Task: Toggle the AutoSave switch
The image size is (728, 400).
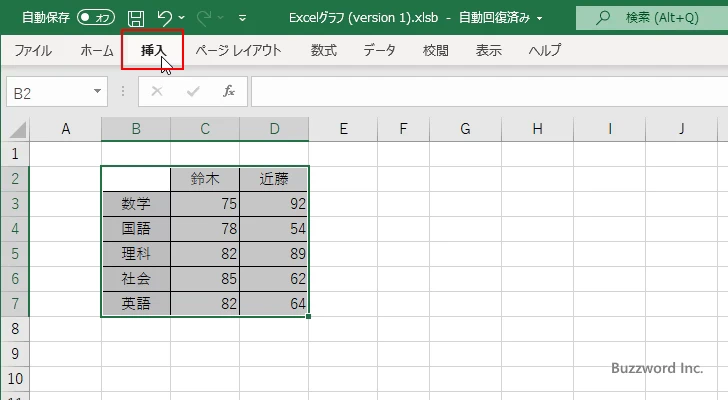Action: tap(96, 18)
